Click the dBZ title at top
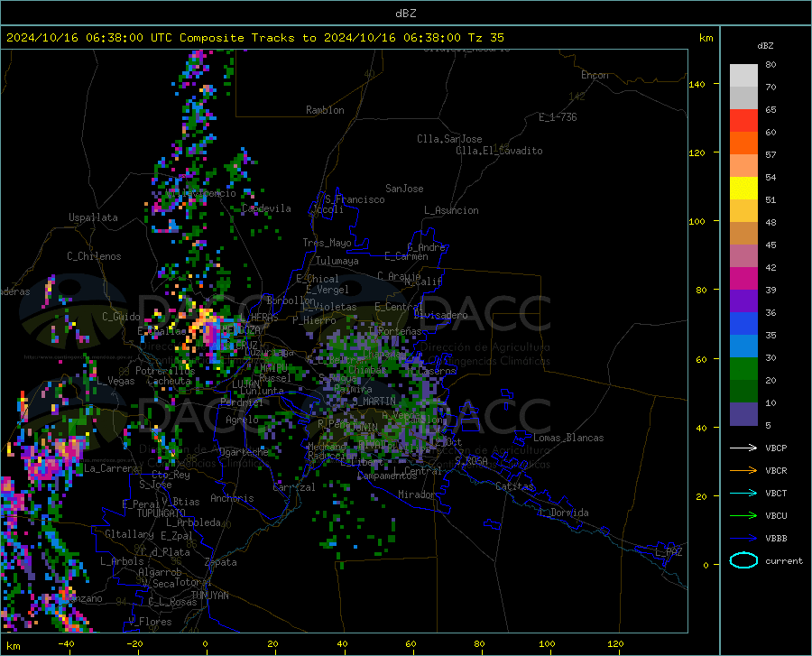The image size is (812, 656). [405, 14]
